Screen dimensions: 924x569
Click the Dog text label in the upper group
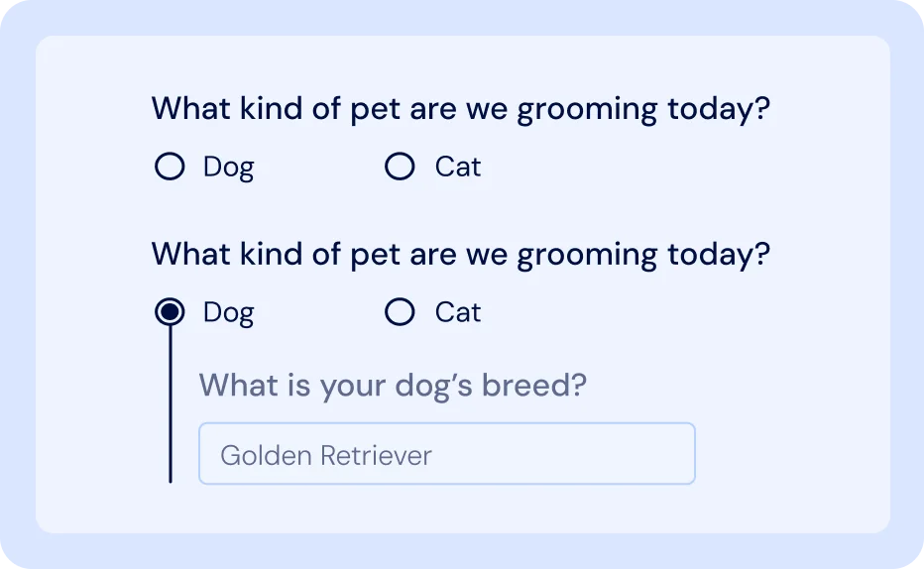(228, 167)
